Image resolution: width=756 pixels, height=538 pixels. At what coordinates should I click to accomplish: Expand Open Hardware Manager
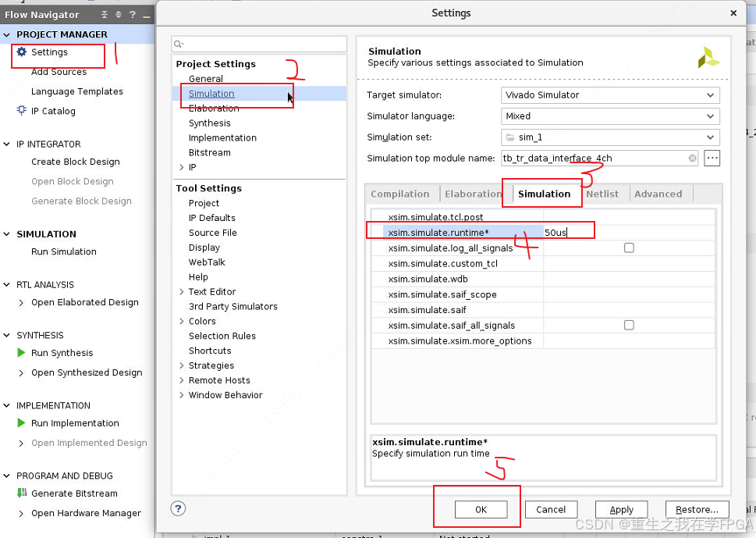click(21, 513)
